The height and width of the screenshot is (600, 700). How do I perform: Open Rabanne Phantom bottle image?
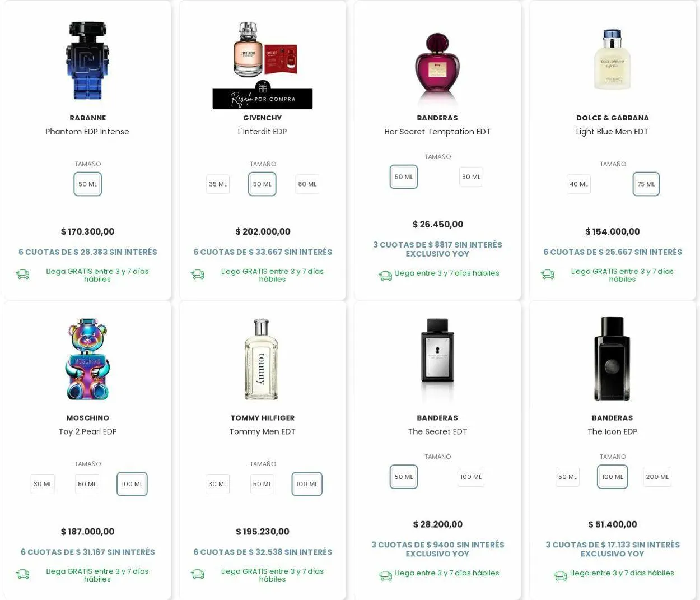pyautogui.click(x=87, y=61)
